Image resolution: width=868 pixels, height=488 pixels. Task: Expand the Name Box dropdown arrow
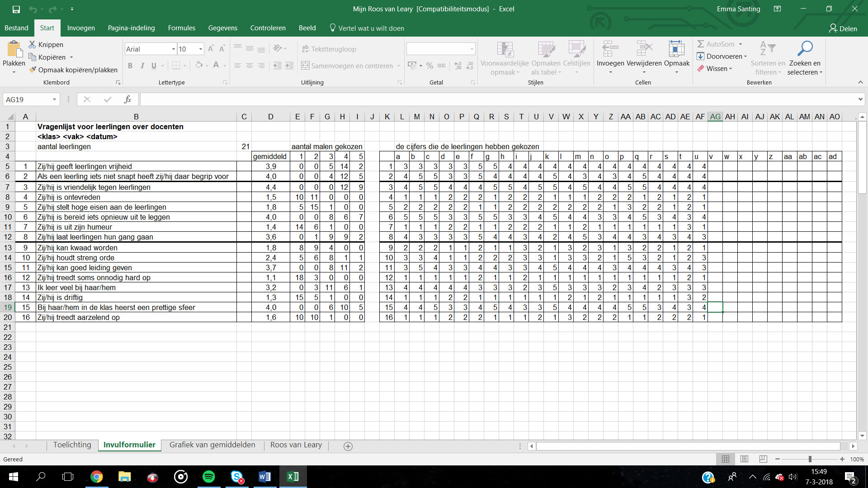click(54, 99)
